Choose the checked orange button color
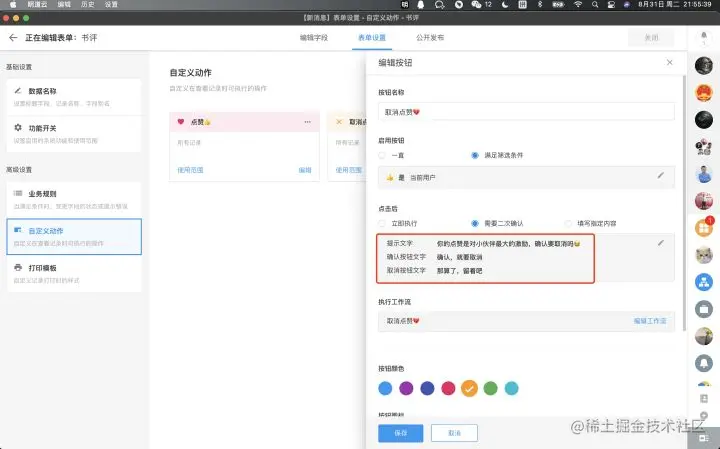720x449 pixels. 469,388
